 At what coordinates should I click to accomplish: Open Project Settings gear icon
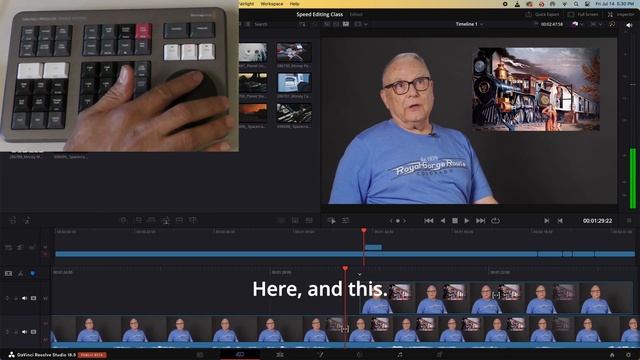tap(629, 355)
